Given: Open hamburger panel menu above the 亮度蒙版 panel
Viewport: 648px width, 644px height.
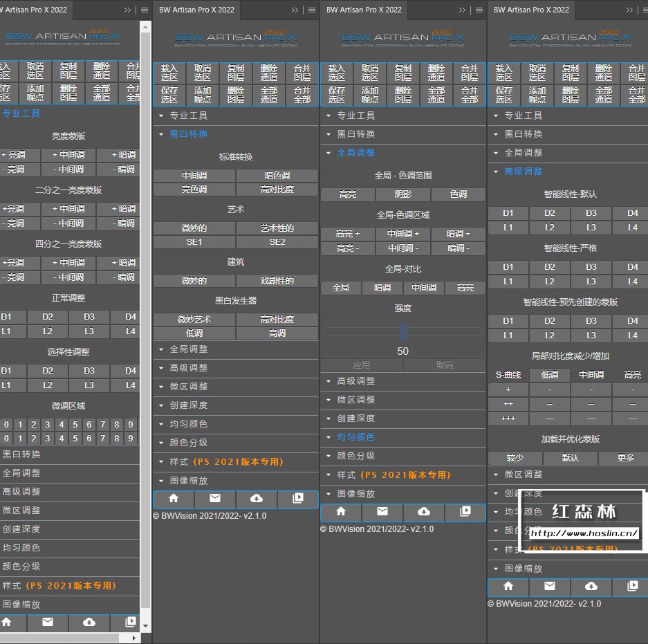Looking at the screenshot, I should point(145,10).
